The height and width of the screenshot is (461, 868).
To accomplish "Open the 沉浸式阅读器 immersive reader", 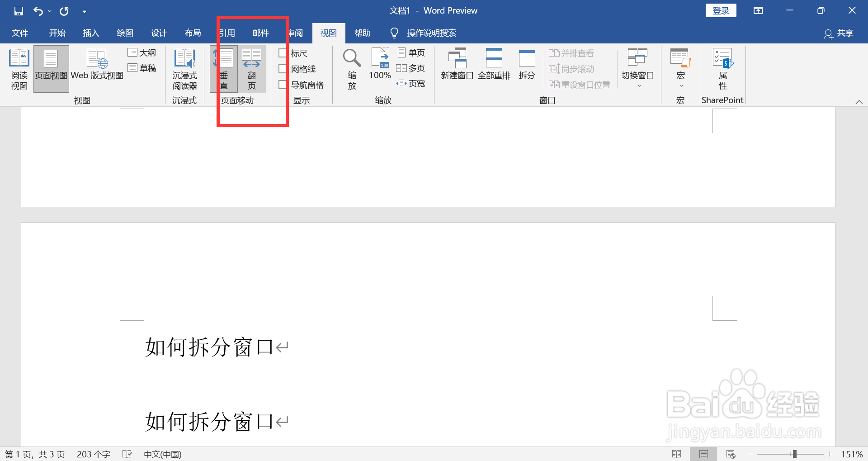I will [184, 68].
